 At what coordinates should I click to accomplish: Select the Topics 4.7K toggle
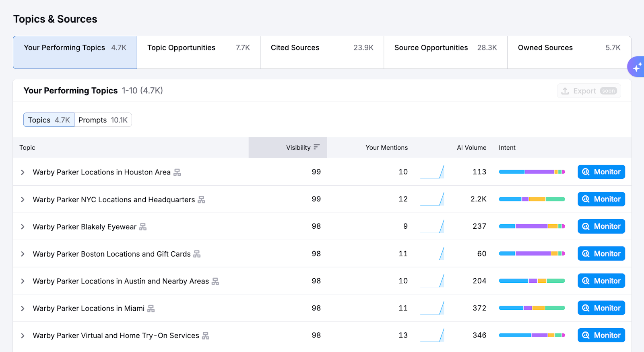tap(49, 120)
